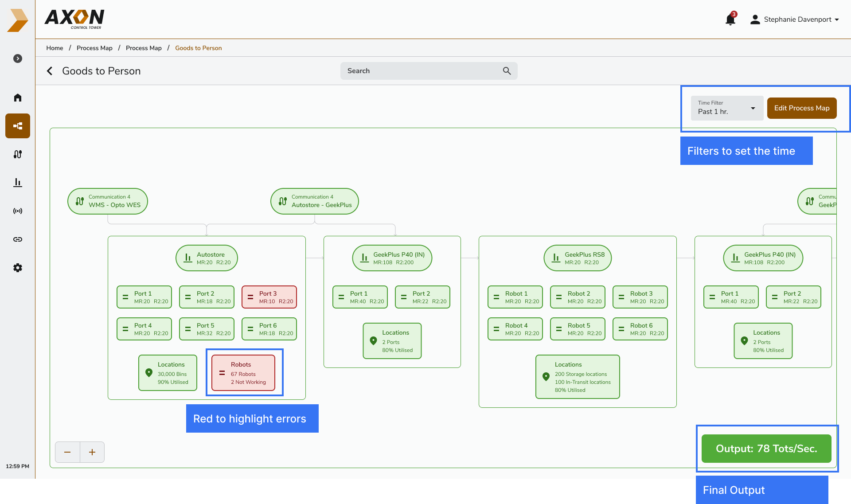The image size is (851, 504).
Task: Open the Autostore system node
Action: click(x=207, y=258)
